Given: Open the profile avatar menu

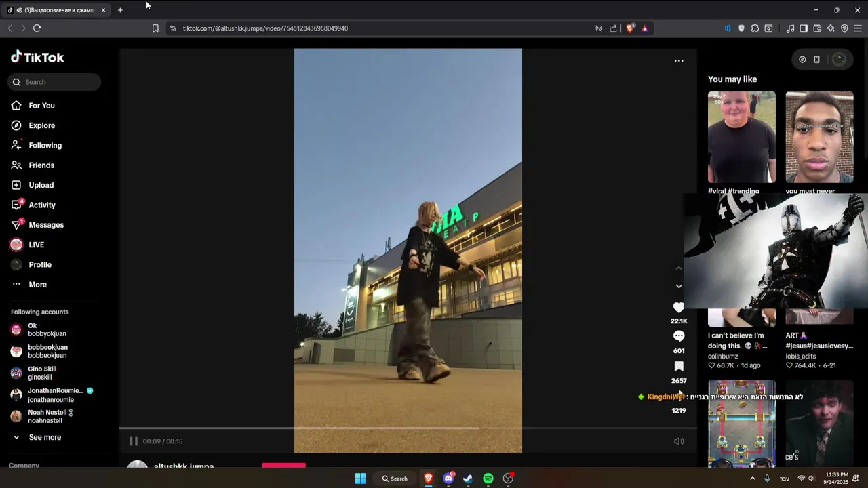Looking at the screenshot, I should [839, 60].
